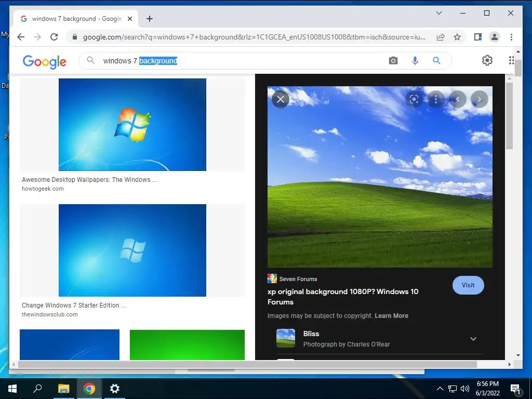Screen dimensions: 532x399
Task: Click the thewindowsclub.com source text
Action: tap(49, 314)
